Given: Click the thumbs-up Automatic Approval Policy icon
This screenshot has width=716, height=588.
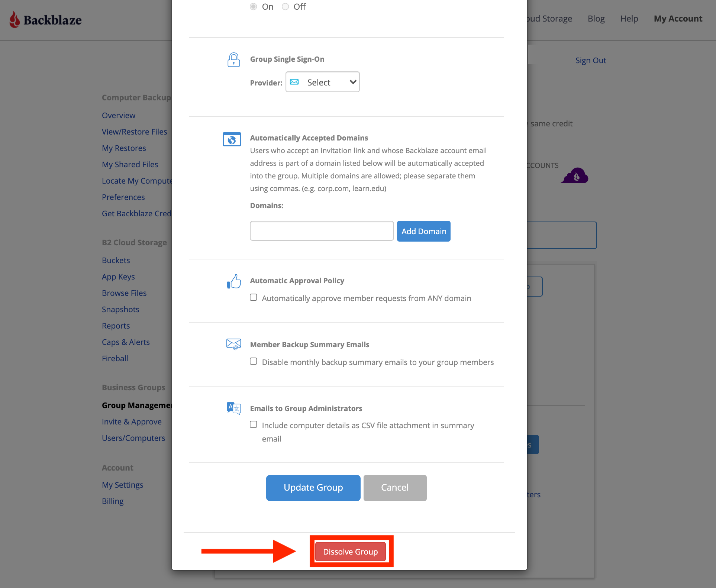Looking at the screenshot, I should [233, 281].
